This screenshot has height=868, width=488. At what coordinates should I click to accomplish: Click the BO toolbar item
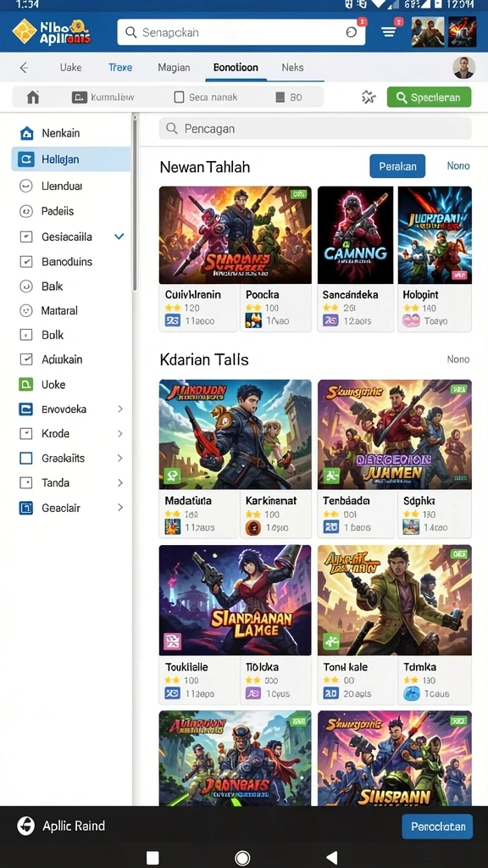[290, 97]
